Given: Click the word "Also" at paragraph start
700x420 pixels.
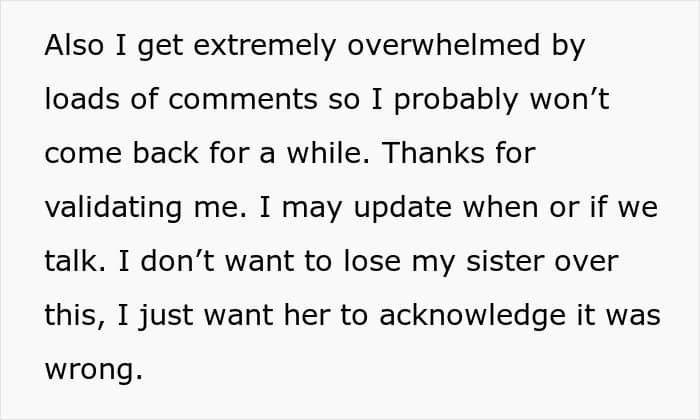Looking at the screenshot, I should click(74, 46).
